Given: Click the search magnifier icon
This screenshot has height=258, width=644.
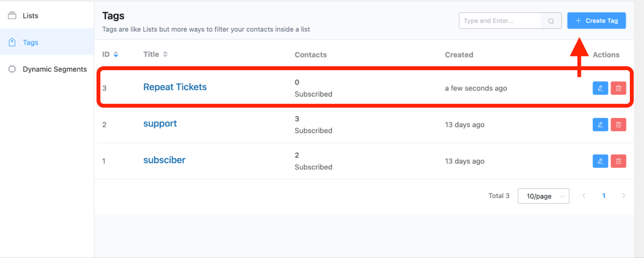Looking at the screenshot, I should (551, 21).
